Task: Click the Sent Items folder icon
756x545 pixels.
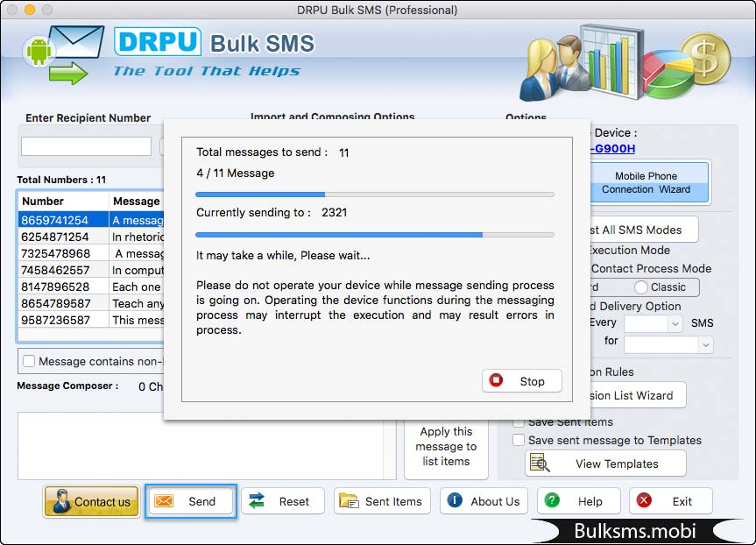Action: [x=349, y=501]
